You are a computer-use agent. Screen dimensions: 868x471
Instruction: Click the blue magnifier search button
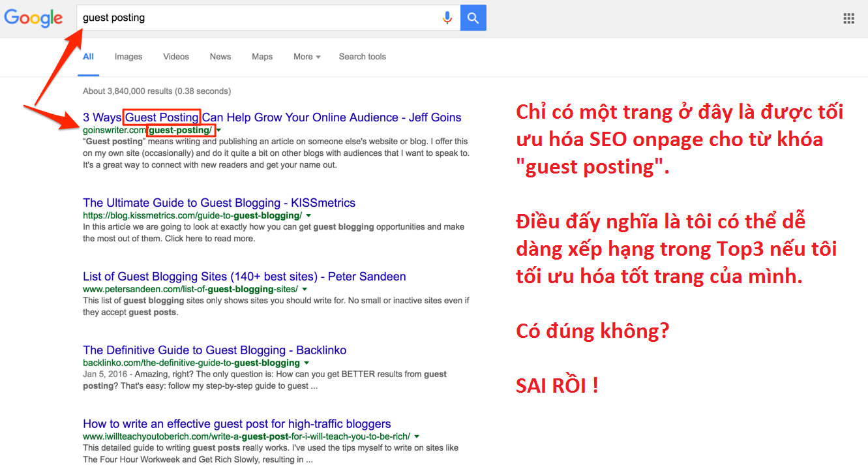pyautogui.click(x=473, y=18)
